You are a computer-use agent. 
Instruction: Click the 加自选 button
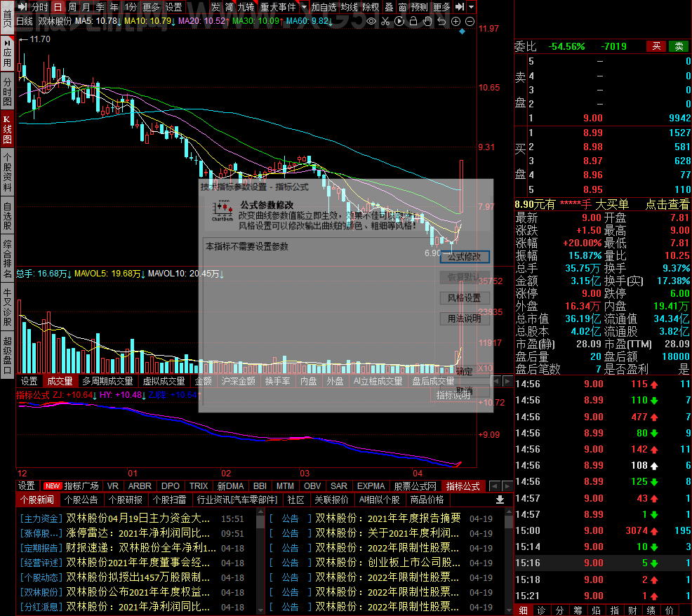pos(324,6)
